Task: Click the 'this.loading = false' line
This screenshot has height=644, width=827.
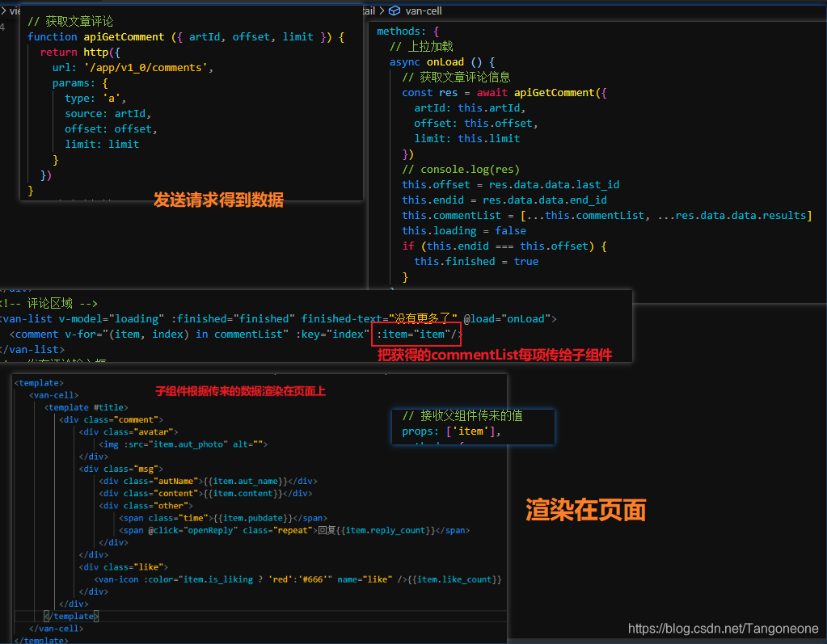Action: [x=463, y=230]
